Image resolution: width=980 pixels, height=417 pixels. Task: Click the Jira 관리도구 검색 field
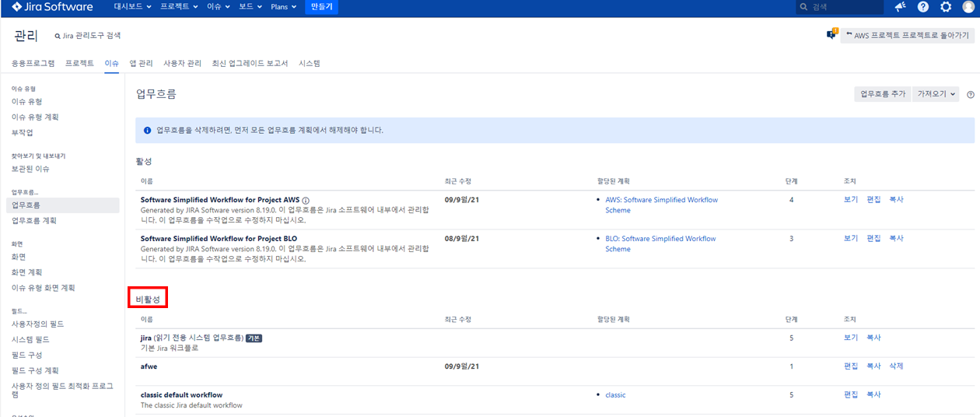(88, 36)
